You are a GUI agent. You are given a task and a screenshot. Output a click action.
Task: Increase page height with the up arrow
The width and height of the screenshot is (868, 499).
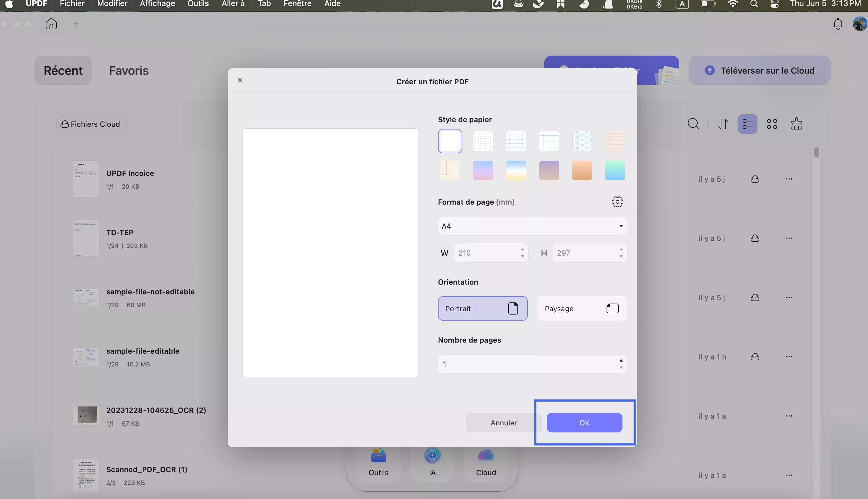(x=621, y=249)
